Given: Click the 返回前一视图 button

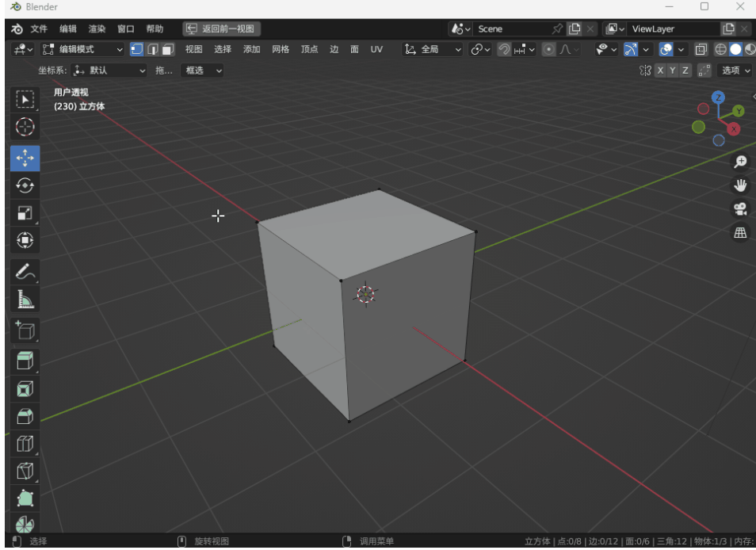Looking at the screenshot, I should tap(222, 29).
